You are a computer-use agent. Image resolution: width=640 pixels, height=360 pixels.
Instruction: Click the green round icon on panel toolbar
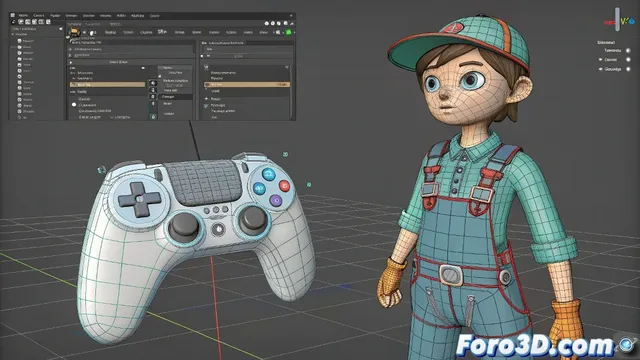pyautogui.click(x=289, y=32)
